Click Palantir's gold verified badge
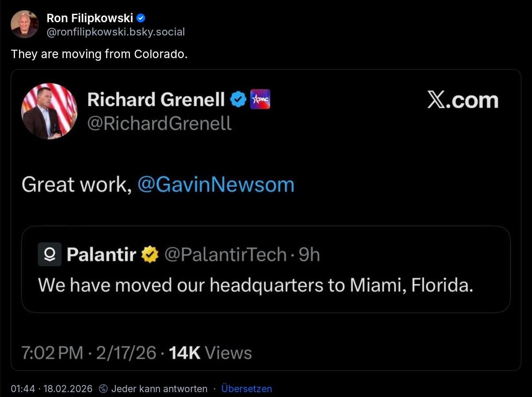This screenshot has width=532, height=397. tap(150, 255)
